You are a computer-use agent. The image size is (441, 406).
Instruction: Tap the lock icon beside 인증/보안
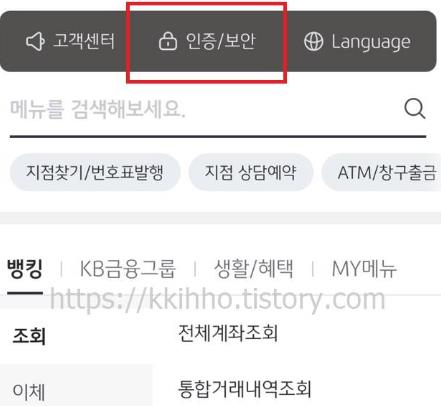[x=168, y=41]
